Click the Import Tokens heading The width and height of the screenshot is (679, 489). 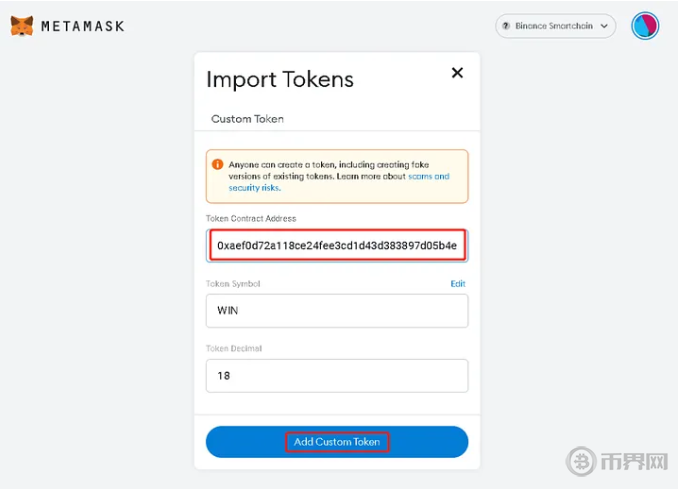point(280,79)
